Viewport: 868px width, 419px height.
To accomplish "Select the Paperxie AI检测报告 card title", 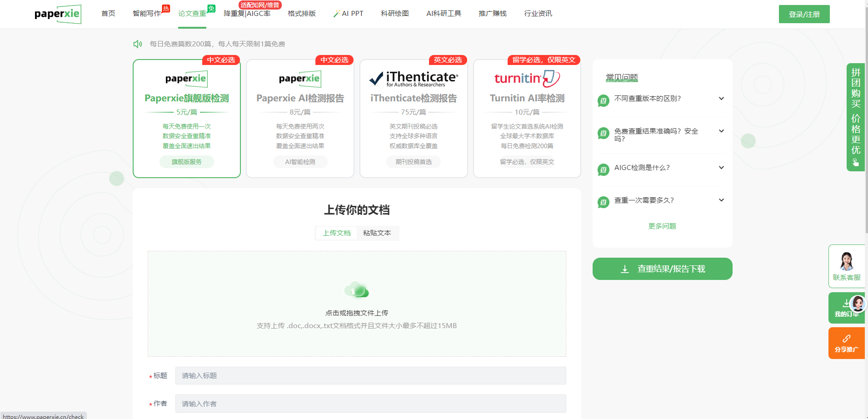I will tap(300, 98).
